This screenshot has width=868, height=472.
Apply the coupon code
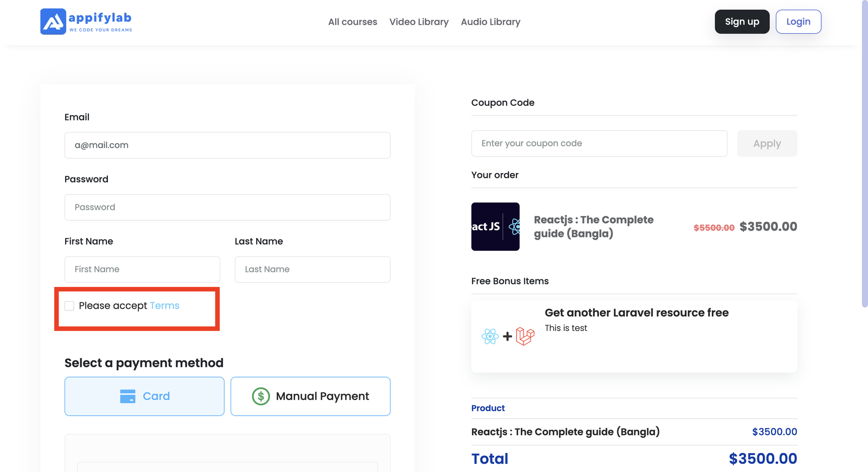pos(767,144)
